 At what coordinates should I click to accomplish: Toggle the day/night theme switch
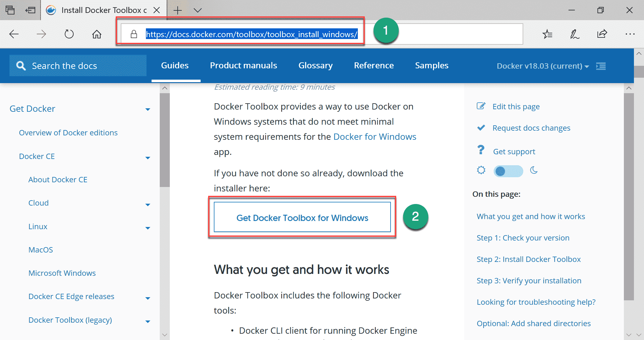(508, 171)
